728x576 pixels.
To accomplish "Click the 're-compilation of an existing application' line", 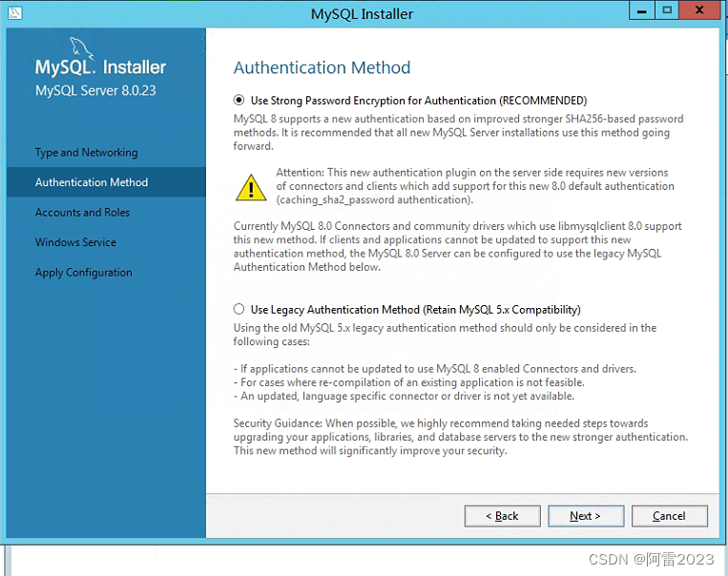I will 408,382.
